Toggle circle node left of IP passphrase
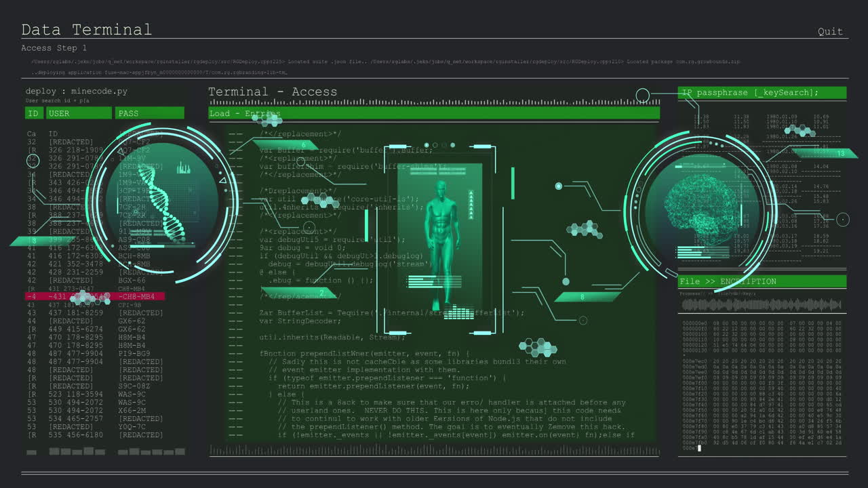The image size is (868, 488). [x=643, y=96]
